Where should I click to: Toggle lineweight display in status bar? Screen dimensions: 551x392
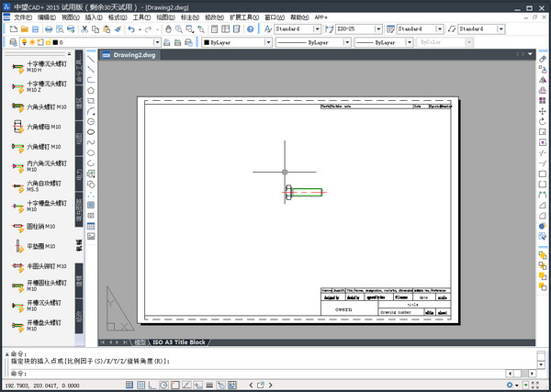tap(209, 385)
